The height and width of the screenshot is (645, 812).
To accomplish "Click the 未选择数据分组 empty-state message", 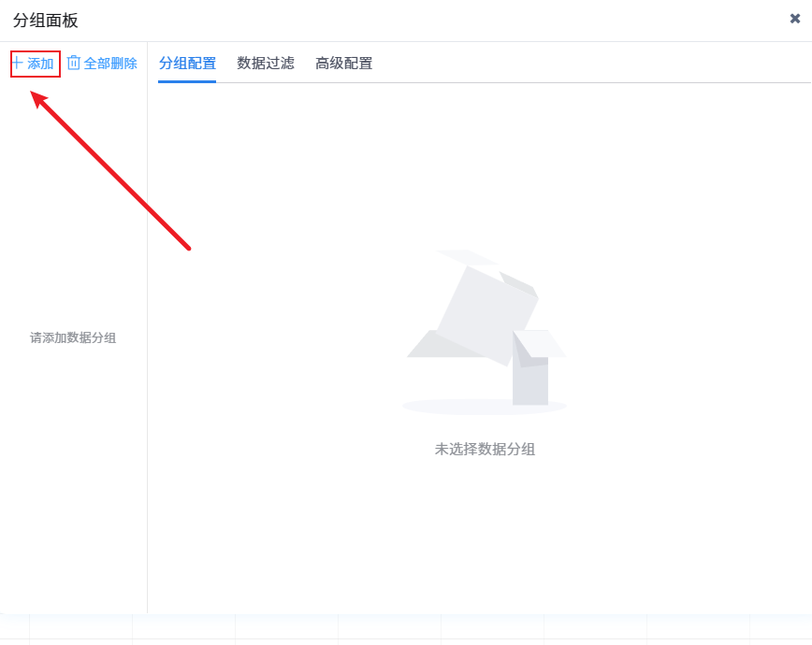I will [485, 449].
